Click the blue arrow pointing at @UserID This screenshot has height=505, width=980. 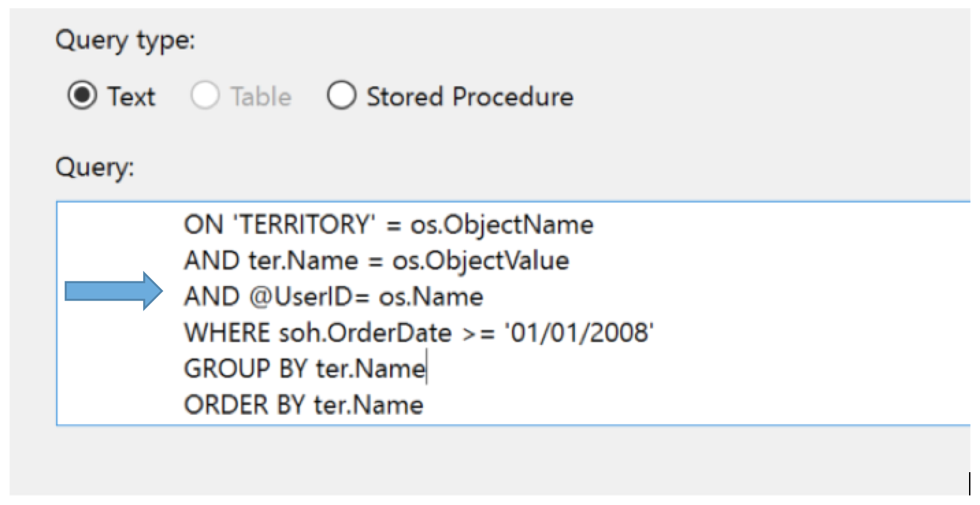click(x=114, y=292)
